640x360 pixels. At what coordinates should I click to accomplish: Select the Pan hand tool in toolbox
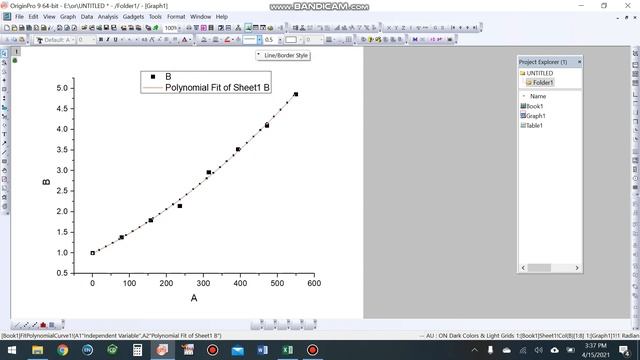(x=4, y=170)
